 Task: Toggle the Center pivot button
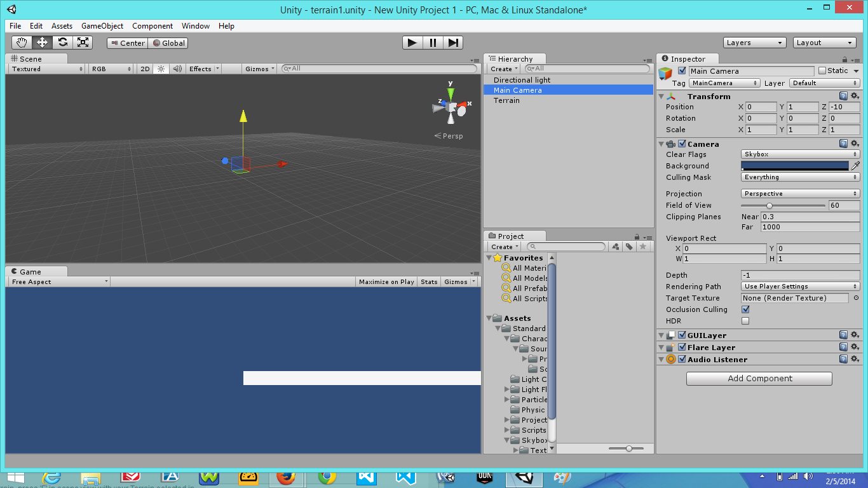pos(127,43)
